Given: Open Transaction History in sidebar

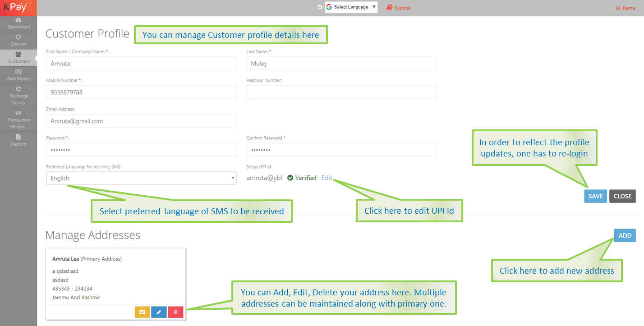Looking at the screenshot, I should [x=18, y=119].
